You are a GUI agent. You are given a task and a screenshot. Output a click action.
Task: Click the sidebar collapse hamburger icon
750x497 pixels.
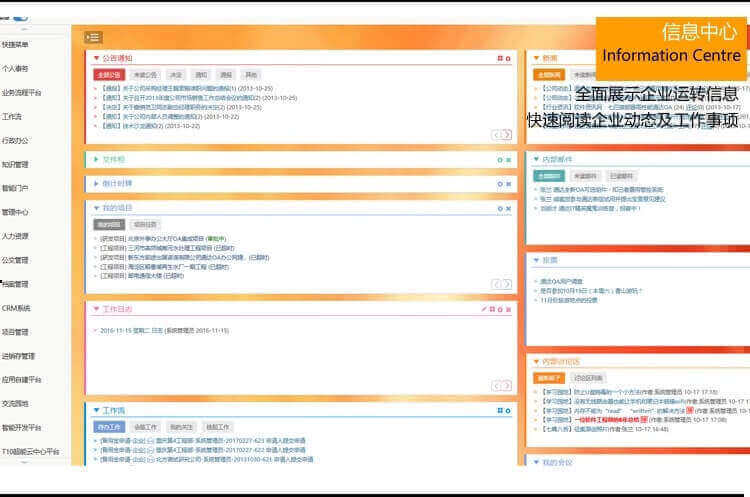tap(94, 37)
